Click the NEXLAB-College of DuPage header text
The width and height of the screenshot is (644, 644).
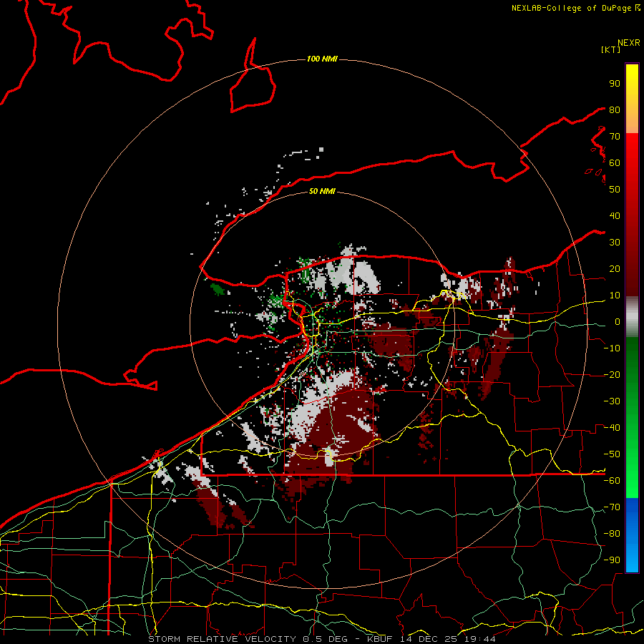[x=575, y=8]
